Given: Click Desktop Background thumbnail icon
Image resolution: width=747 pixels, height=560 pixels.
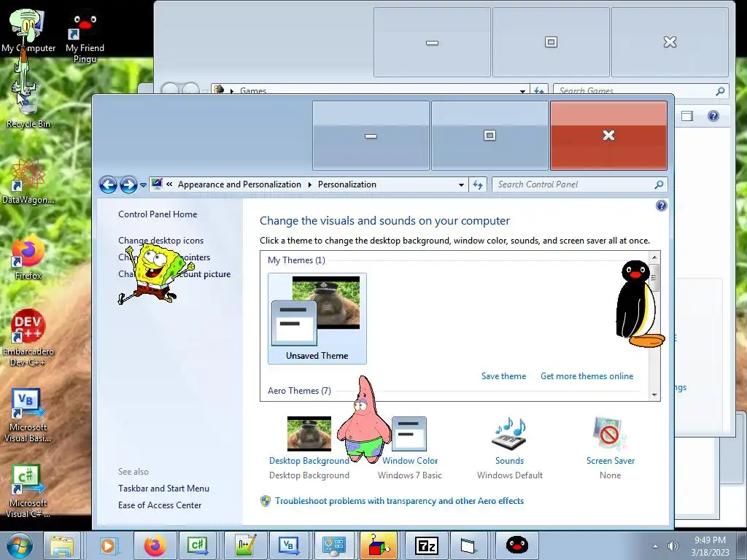Looking at the screenshot, I should pyautogui.click(x=309, y=433).
